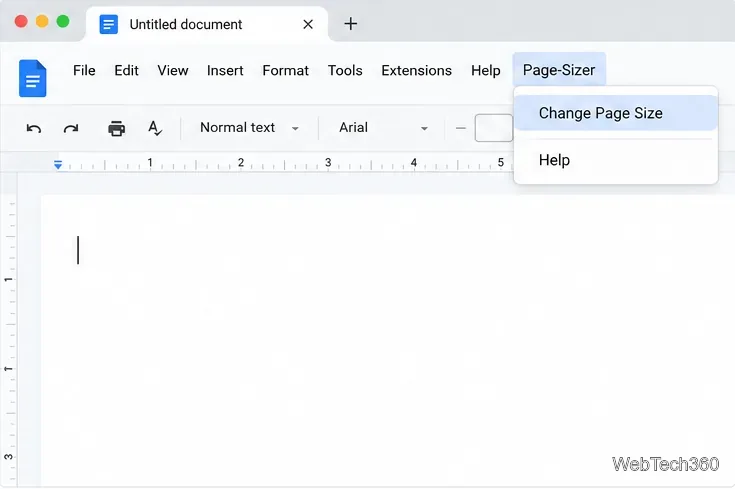Open the Extensions menu
The width and height of the screenshot is (735, 489).
pos(416,70)
